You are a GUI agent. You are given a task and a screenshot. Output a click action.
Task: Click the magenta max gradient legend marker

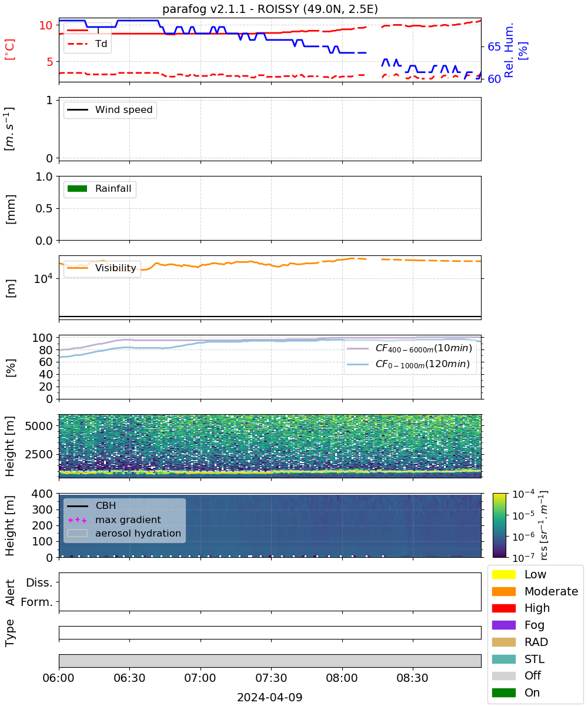click(x=78, y=520)
